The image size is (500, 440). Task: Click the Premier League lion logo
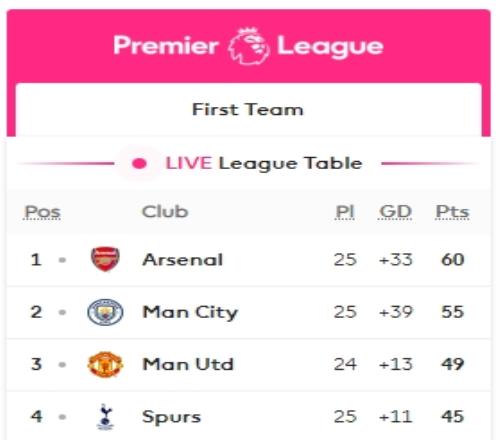point(249,46)
